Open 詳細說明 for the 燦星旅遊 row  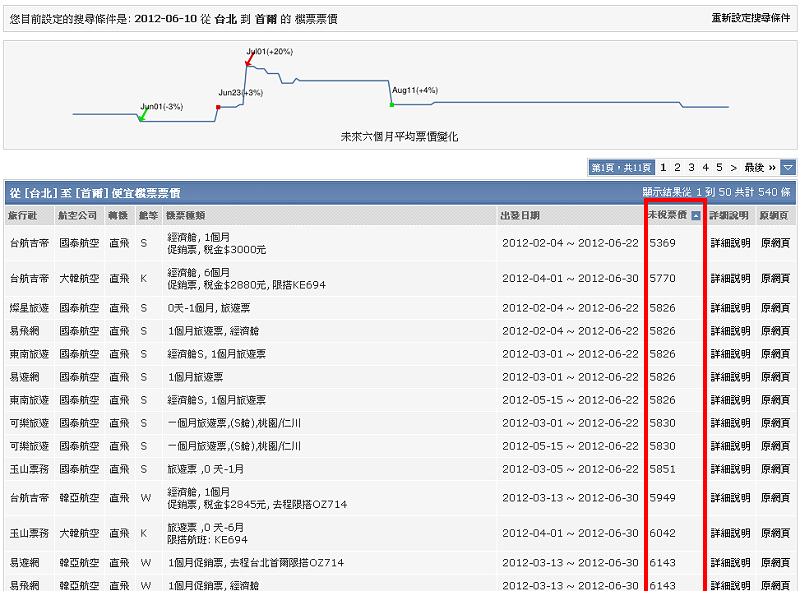(x=731, y=308)
